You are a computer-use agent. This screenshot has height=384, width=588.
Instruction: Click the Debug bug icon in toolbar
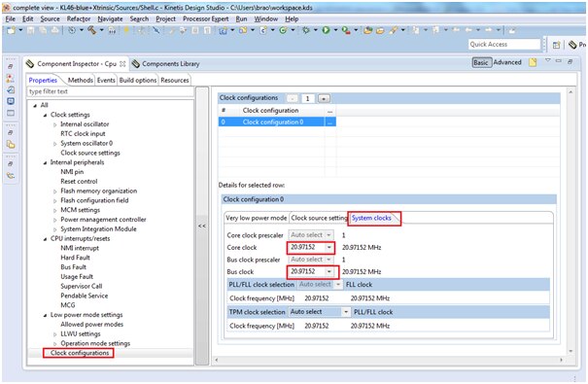[x=306, y=30]
